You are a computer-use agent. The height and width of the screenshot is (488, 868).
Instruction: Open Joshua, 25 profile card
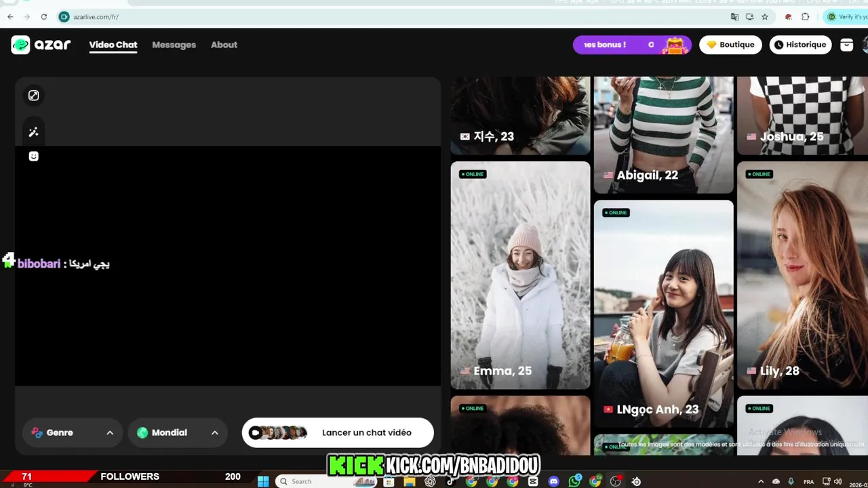click(802, 115)
